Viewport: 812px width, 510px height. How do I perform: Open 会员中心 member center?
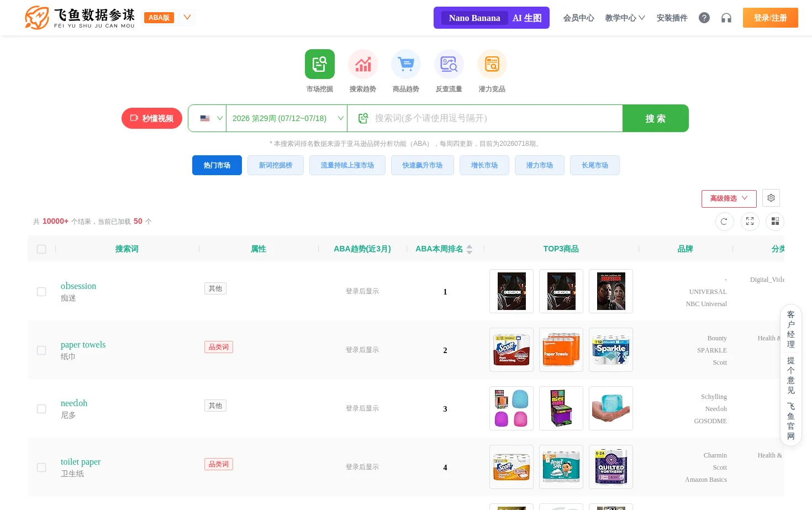(x=578, y=18)
